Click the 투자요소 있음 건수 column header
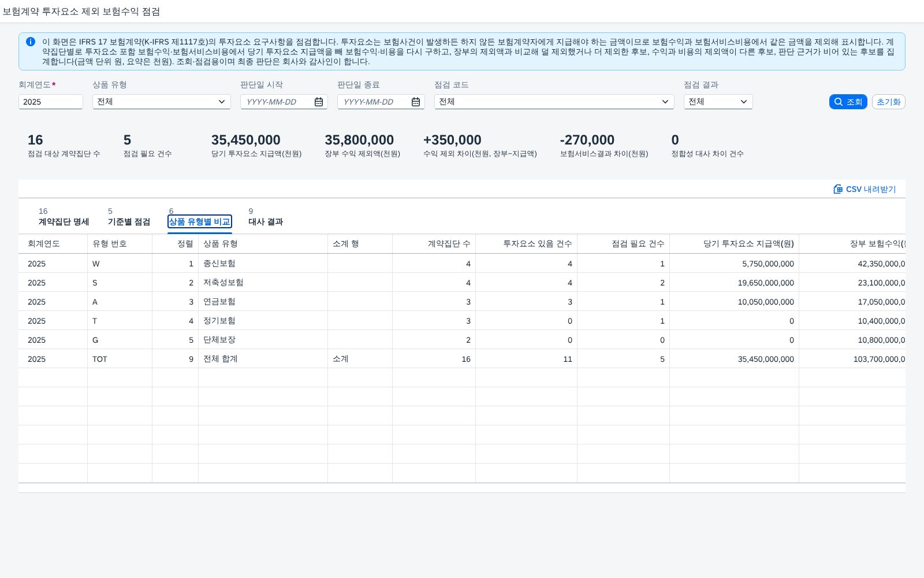The width and height of the screenshot is (924, 578). click(527, 244)
